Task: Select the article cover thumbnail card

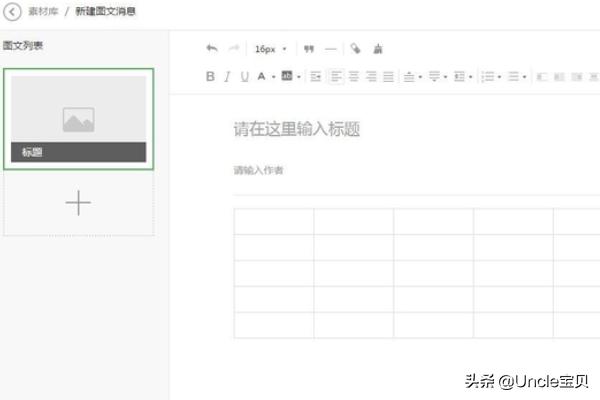Action: (78, 119)
